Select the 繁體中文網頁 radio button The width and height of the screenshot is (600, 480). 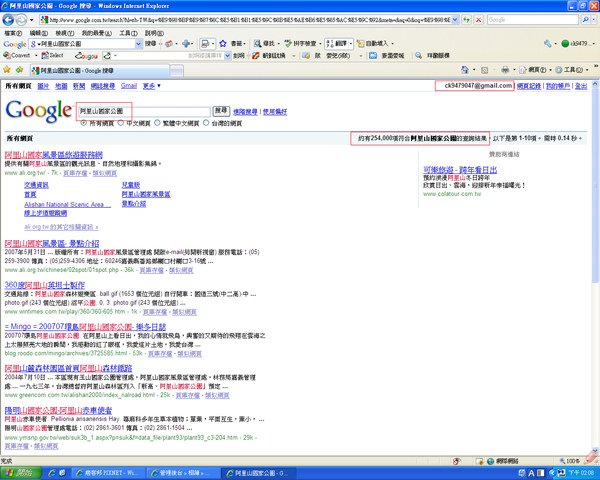(x=157, y=123)
